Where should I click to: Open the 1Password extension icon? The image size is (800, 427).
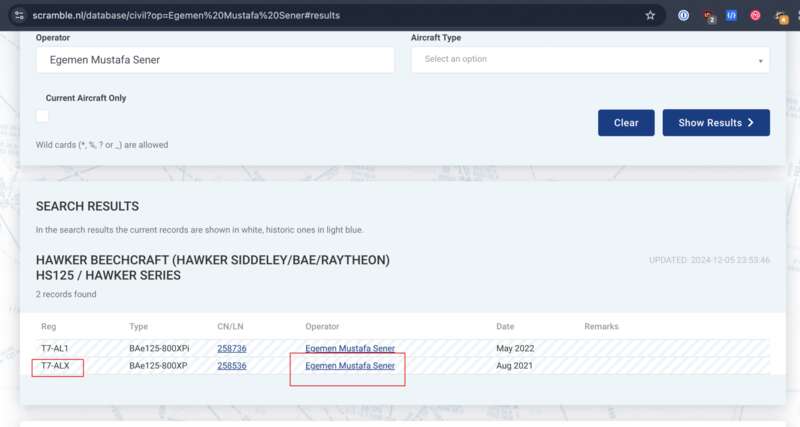click(683, 15)
